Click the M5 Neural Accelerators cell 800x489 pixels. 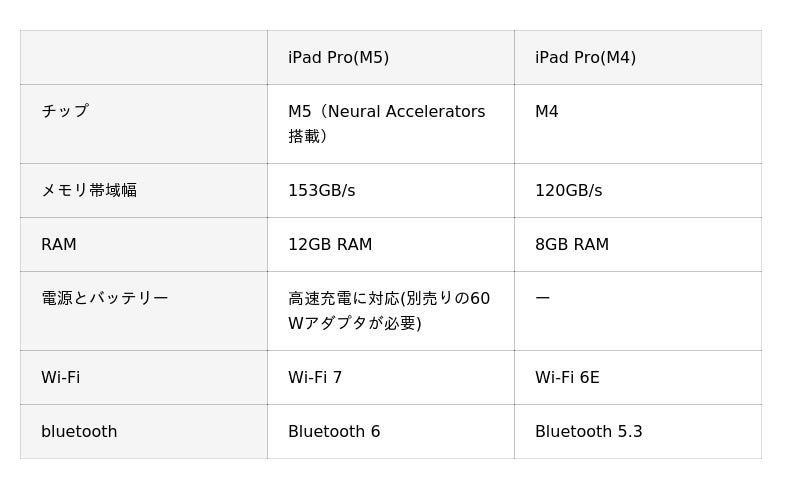[387, 123]
